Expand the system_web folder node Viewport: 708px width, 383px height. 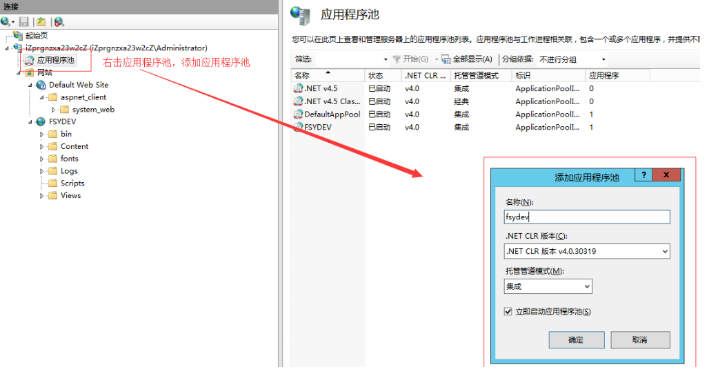pyautogui.click(x=53, y=109)
